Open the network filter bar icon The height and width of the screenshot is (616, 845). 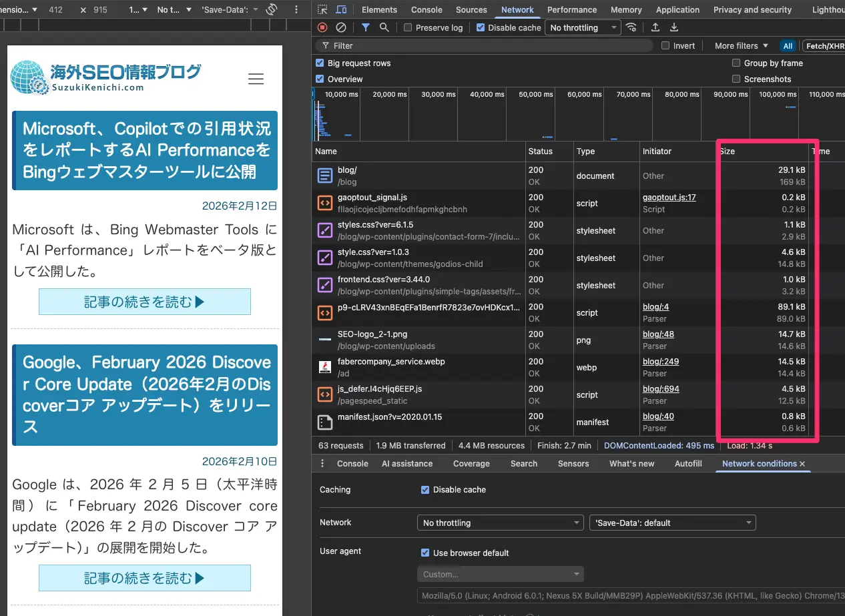point(364,27)
